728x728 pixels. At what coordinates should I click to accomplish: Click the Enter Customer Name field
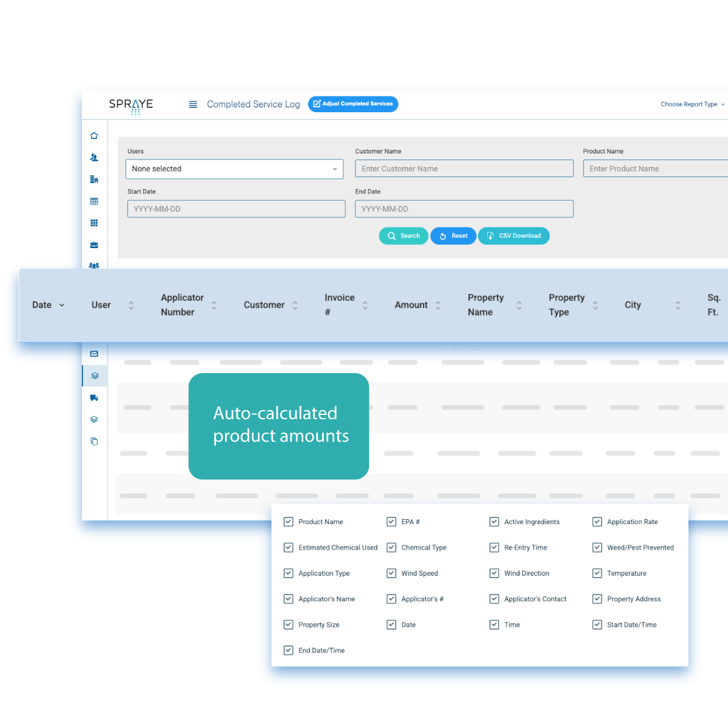tap(464, 169)
